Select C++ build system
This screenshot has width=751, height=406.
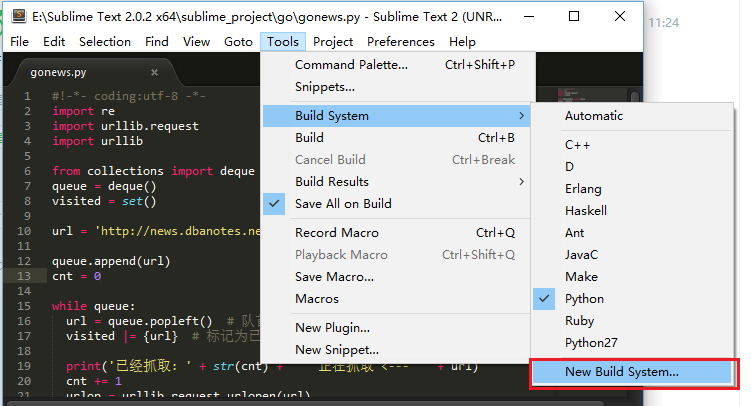pyautogui.click(x=632, y=145)
